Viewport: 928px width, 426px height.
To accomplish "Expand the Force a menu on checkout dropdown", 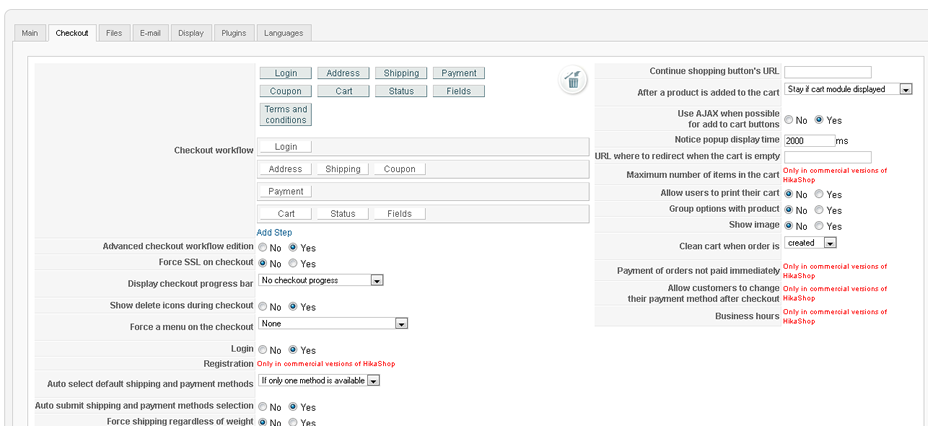I will (x=333, y=324).
